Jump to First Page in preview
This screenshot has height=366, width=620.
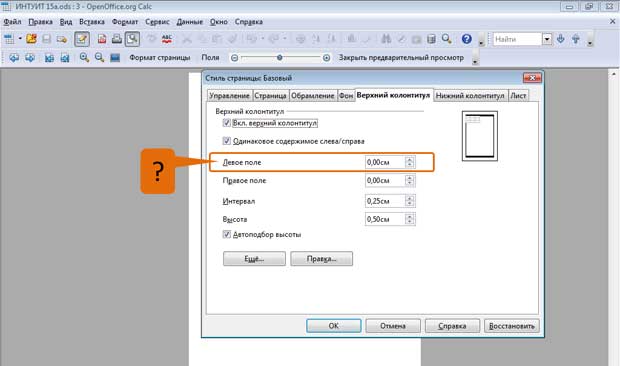point(49,58)
